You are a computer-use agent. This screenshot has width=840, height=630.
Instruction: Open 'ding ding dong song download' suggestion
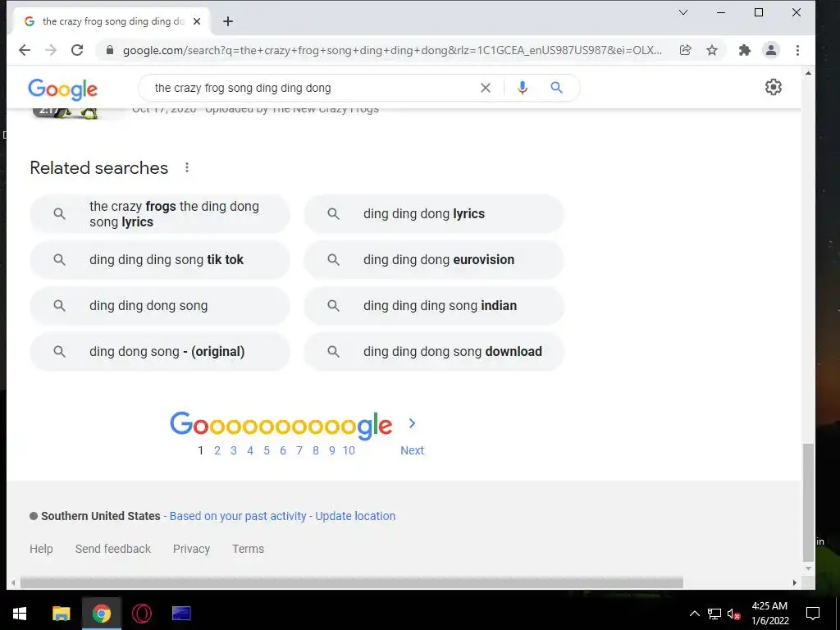click(x=434, y=352)
